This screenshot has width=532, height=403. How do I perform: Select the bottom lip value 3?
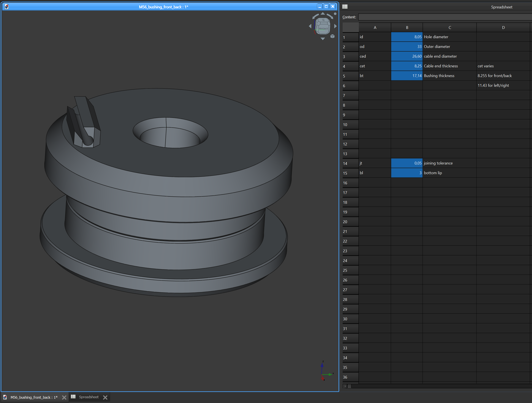pos(407,173)
